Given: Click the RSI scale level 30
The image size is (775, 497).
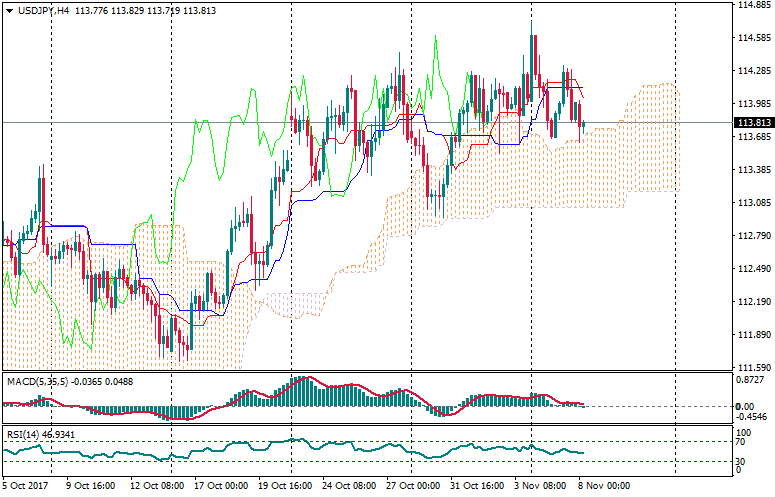Looking at the screenshot, I should (742, 461).
